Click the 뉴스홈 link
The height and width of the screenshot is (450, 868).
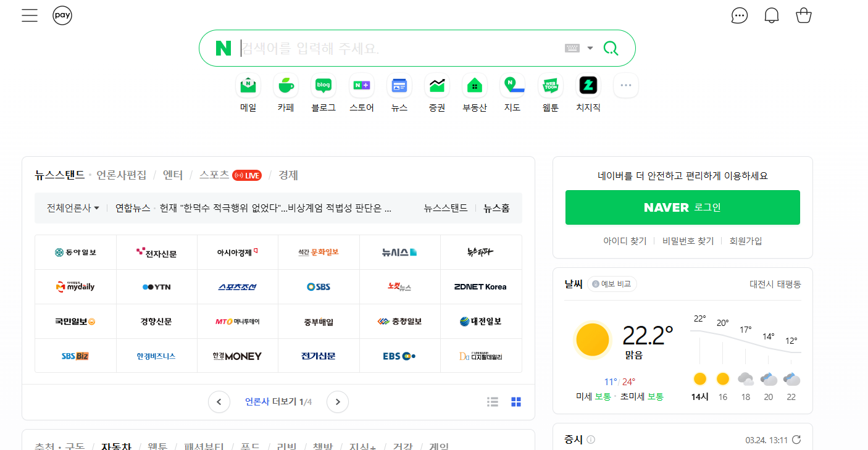[496, 208]
